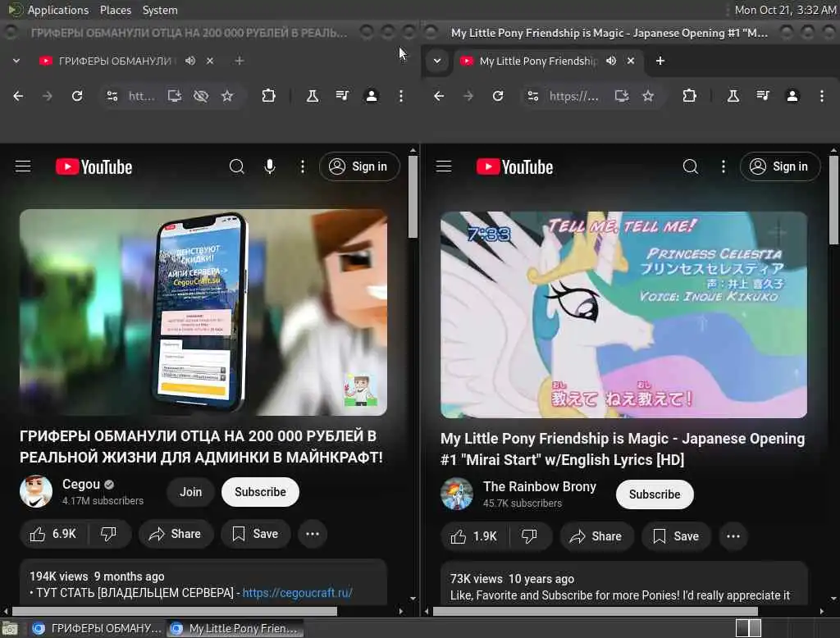Toggle third-party cookie eye icon
840x638 pixels.
(201, 96)
